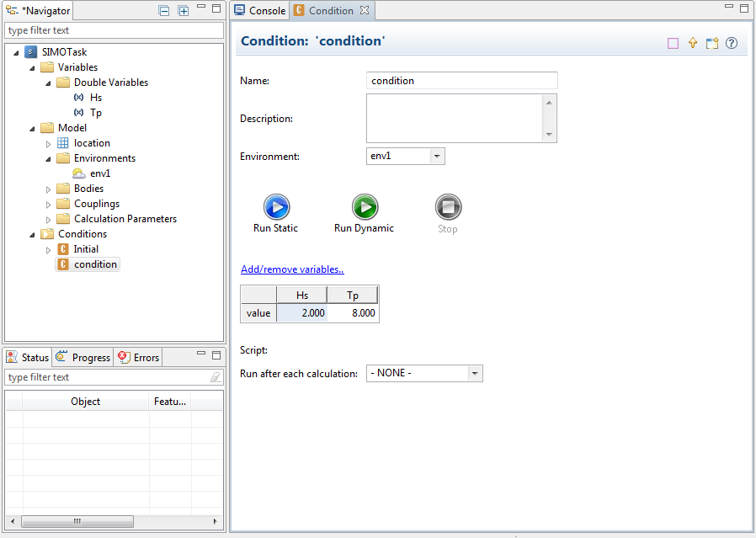
Task: Open the Run after each calculation dropdown
Action: coord(475,373)
